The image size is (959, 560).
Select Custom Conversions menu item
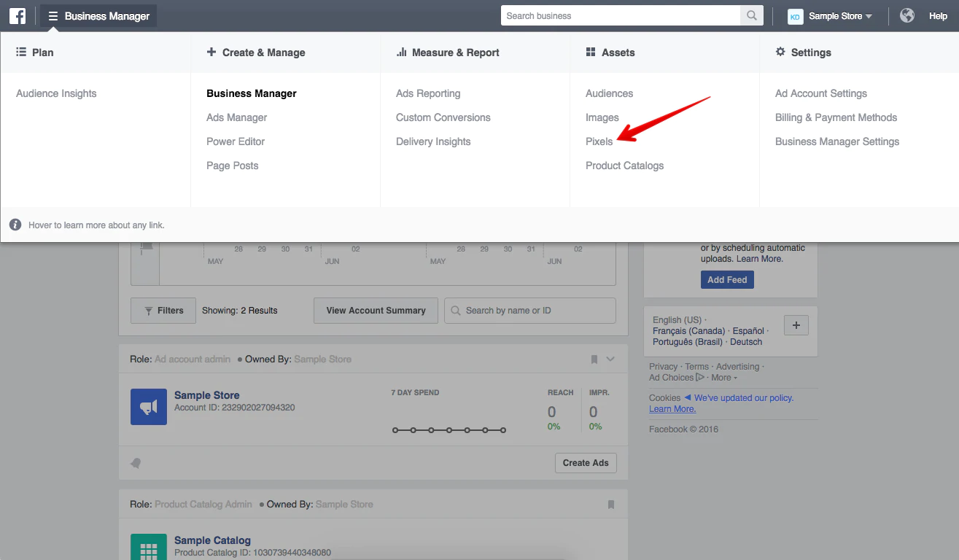click(443, 117)
